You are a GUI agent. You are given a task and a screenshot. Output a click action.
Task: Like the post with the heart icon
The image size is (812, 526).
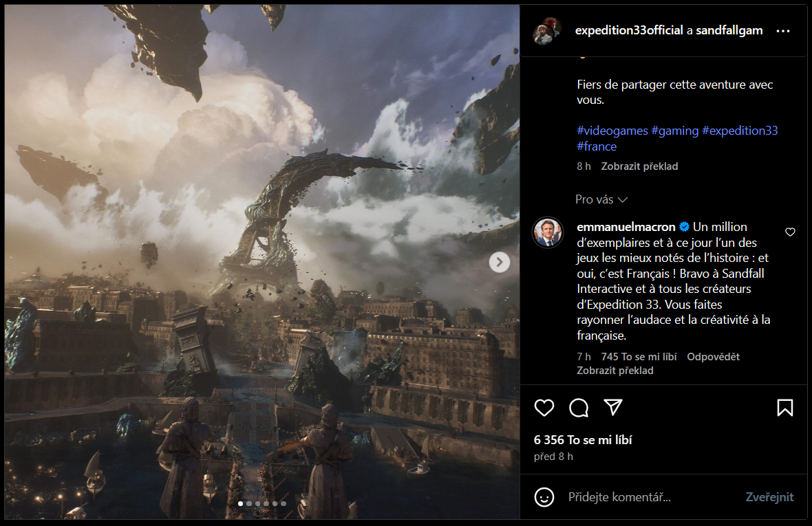(x=544, y=408)
